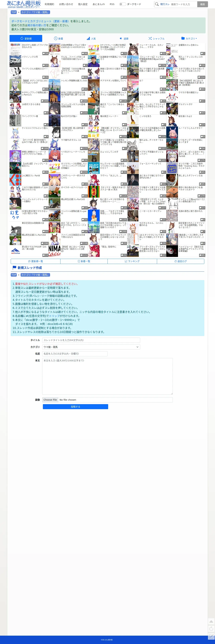Click the top breadcrumb TOP link
The width and height of the screenshot is (215, 644).
coord(14,12)
